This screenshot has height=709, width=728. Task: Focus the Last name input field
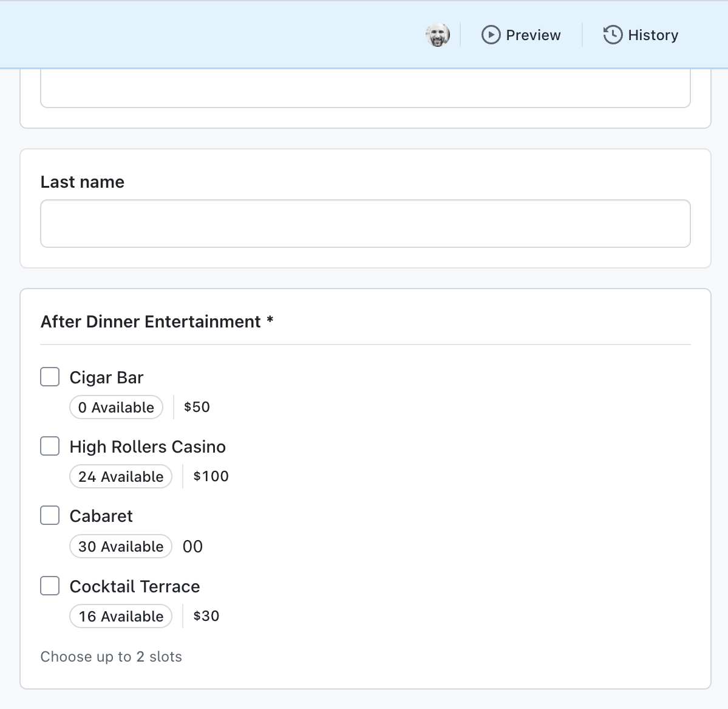366,224
